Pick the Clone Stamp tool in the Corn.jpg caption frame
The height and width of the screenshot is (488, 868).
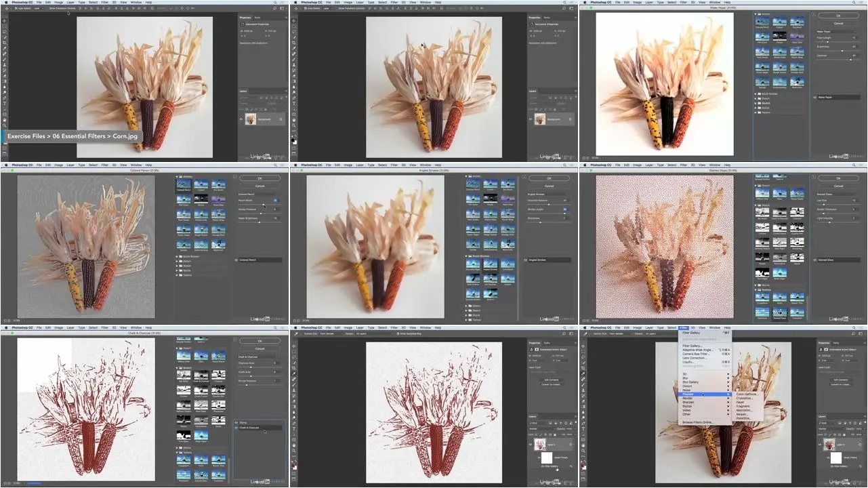4,64
